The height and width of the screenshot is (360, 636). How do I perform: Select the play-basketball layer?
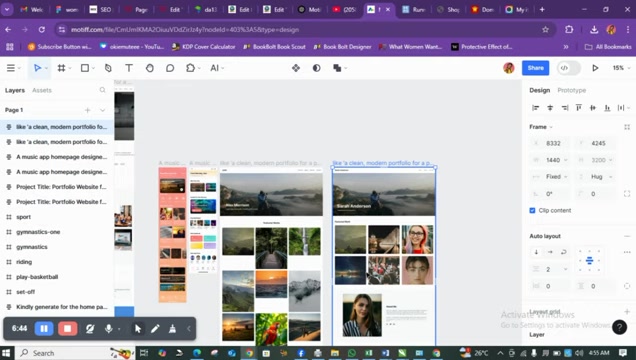click(57, 277)
